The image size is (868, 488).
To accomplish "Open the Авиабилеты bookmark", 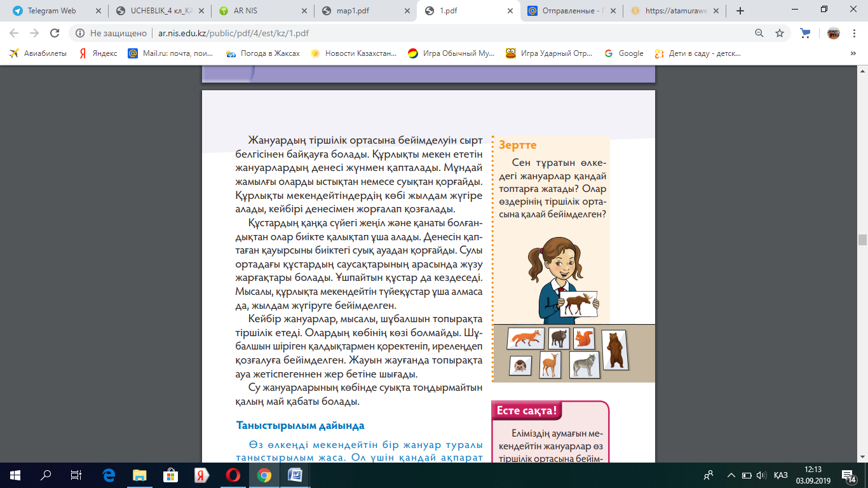I will [37, 53].
